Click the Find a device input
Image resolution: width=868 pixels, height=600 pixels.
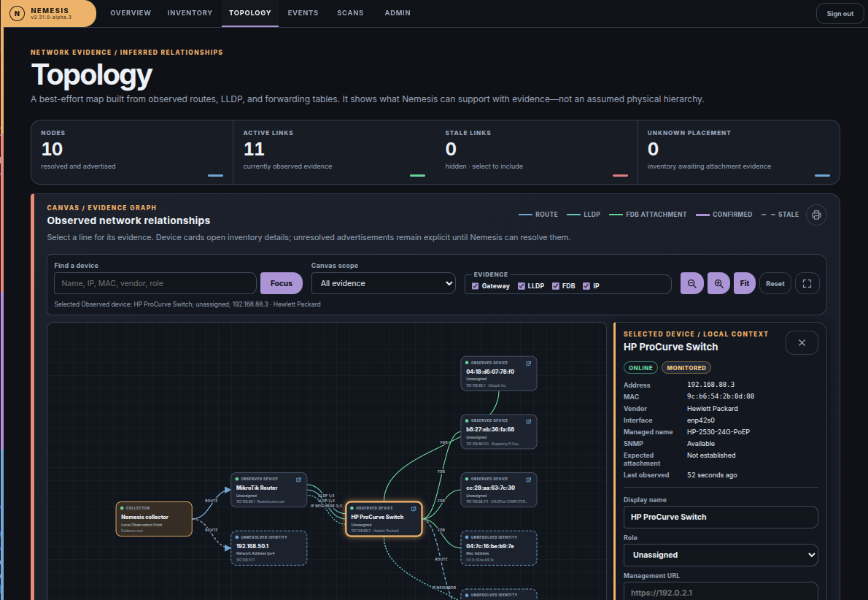pos(155,283)
